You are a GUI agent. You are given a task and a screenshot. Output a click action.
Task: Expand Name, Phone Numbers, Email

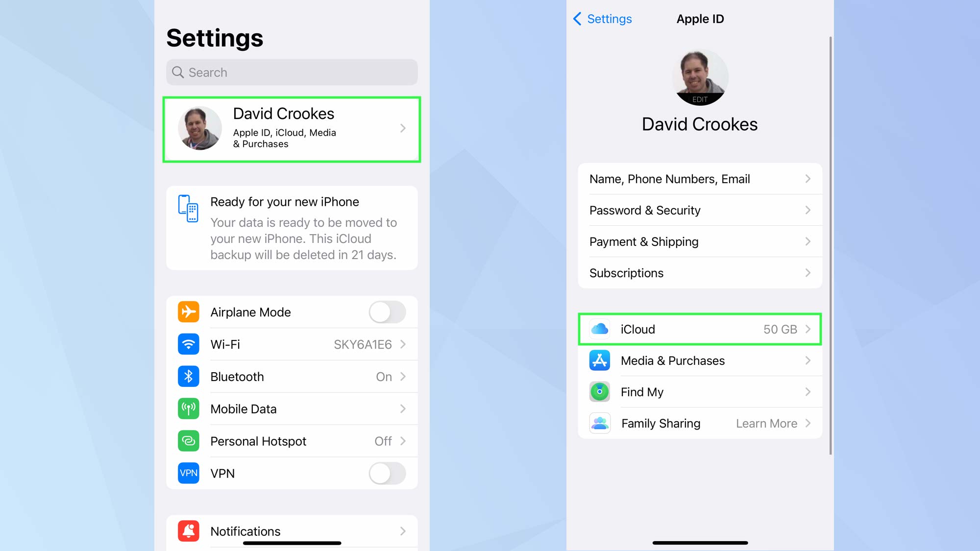tap(700, 178)
